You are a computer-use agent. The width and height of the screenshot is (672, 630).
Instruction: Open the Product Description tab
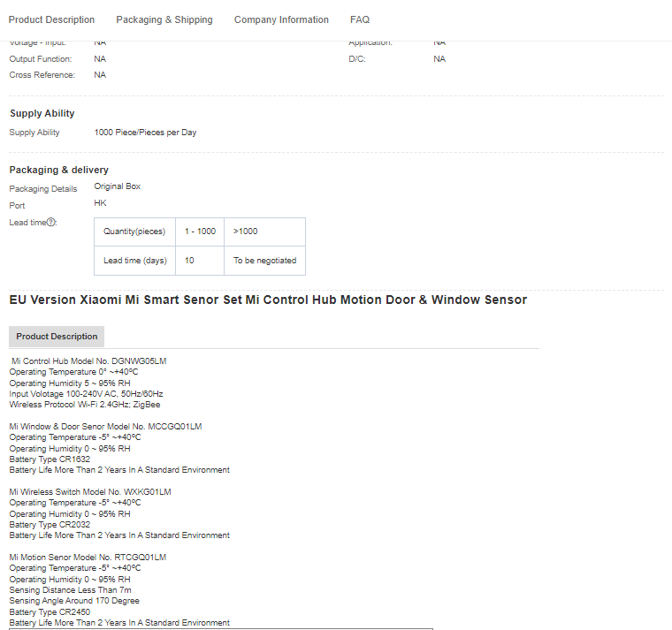click(51, 19)
